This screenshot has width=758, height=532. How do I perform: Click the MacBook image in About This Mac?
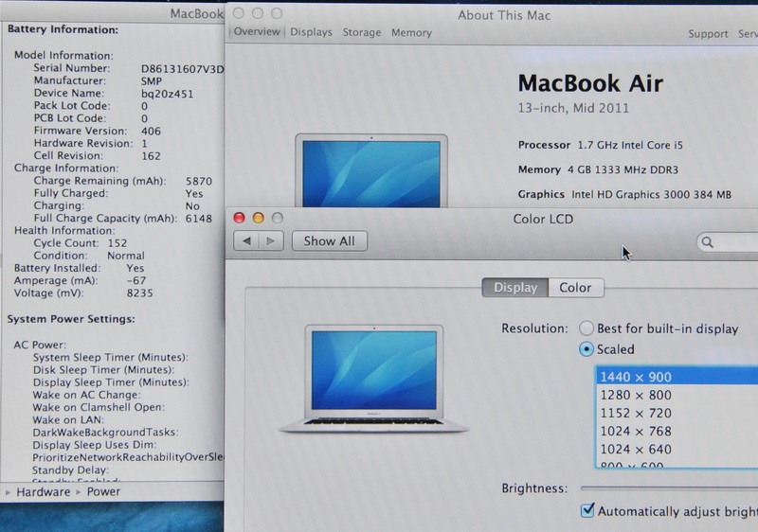pyautogui.click(x=371, y=171)
